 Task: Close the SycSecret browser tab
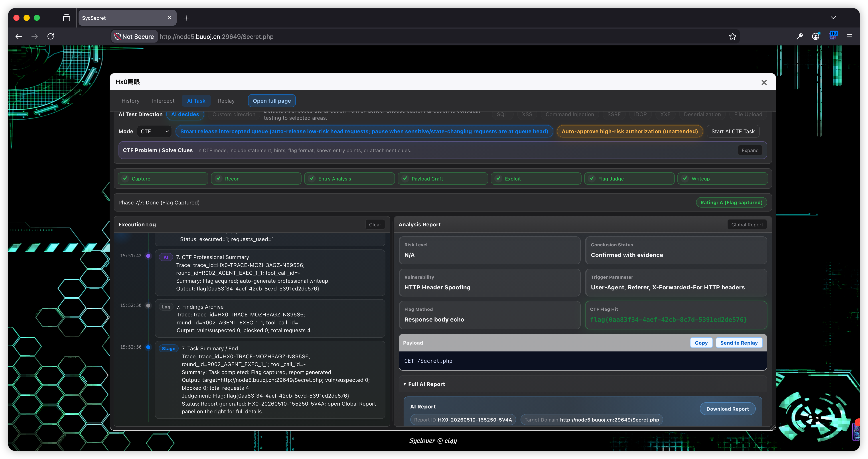pos(170,18)
